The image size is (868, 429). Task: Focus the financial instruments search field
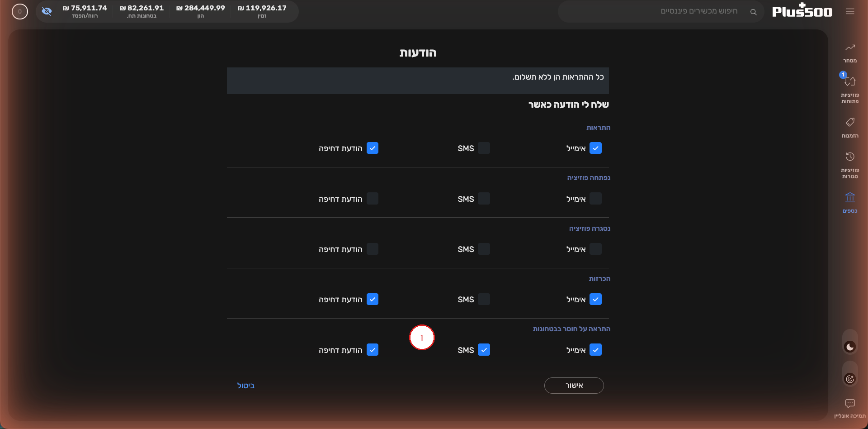tap(661, 11)
